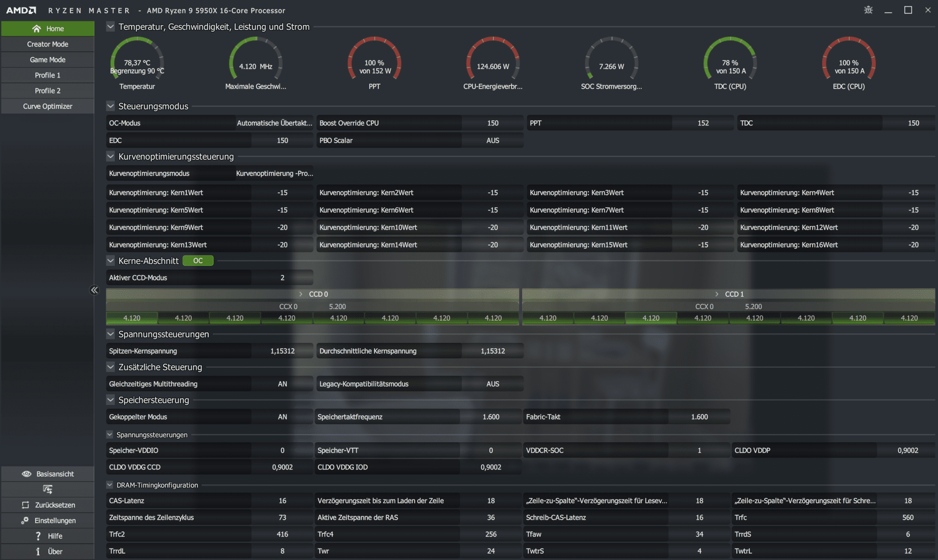This screenshot has height=560, width=938.
Task: Click the Kurvenoptimierungsmodus value field
Action: 274,173
